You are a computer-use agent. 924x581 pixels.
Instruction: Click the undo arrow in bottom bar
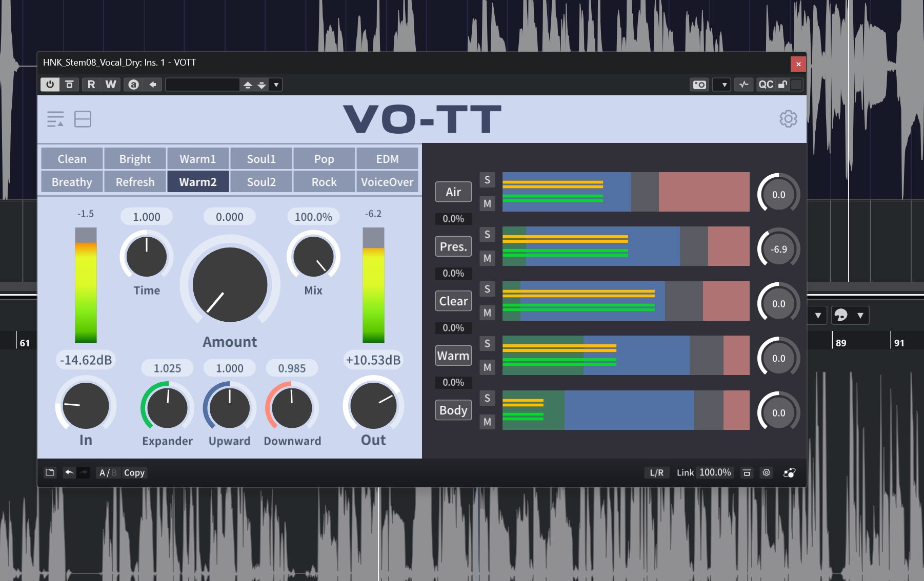pyautogui.click(x=69, y=472)
